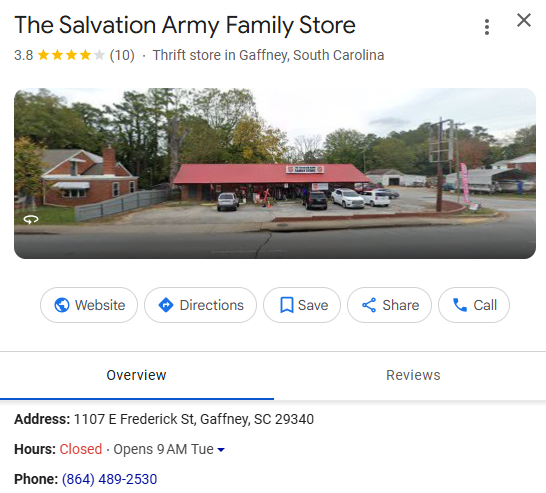Click the Directions button label
Image resolution: width=546 pixels, height=493 pixels.
tap(212, 305)
